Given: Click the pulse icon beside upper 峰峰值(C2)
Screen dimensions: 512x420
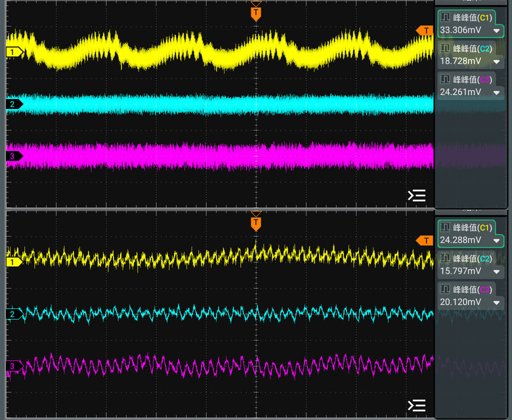Looking at the screenshot, I should click(x=445, y=48).
